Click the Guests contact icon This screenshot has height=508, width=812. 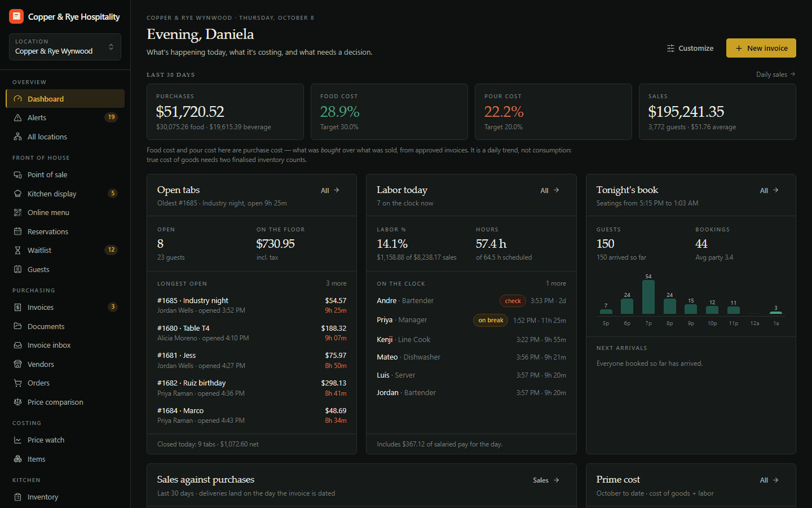17,269
